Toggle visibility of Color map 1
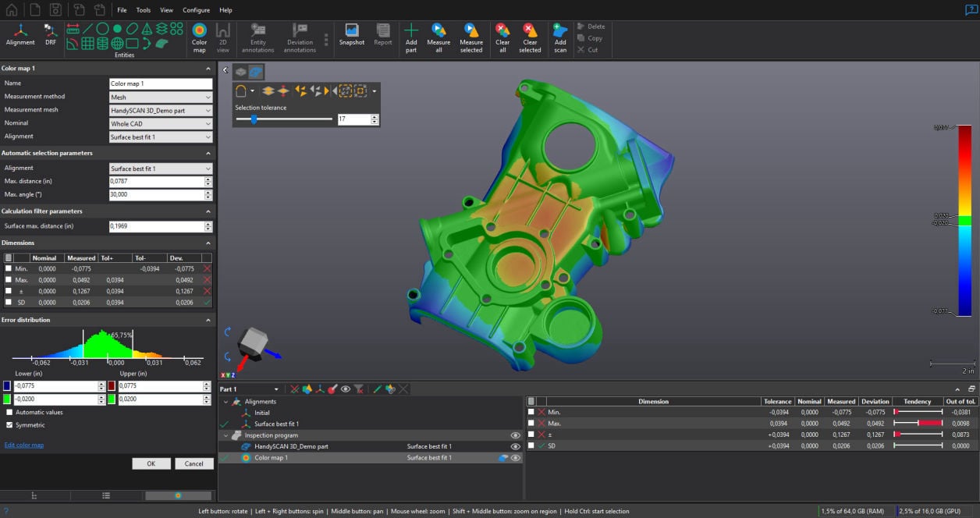 point(514,458)
